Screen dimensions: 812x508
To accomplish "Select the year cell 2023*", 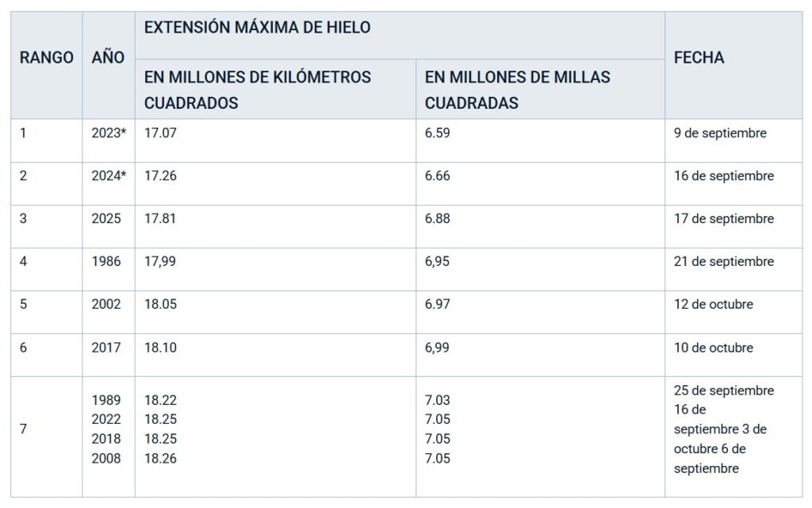I will click(109, 133).
